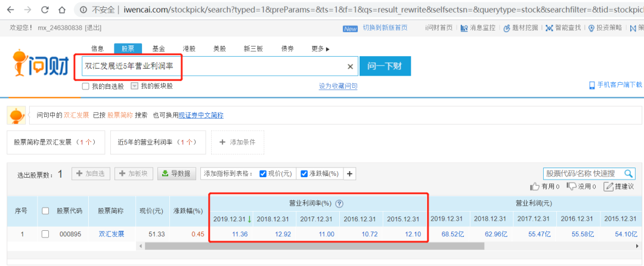
Task: Click the 加板块 button
Action: point(134,174)
